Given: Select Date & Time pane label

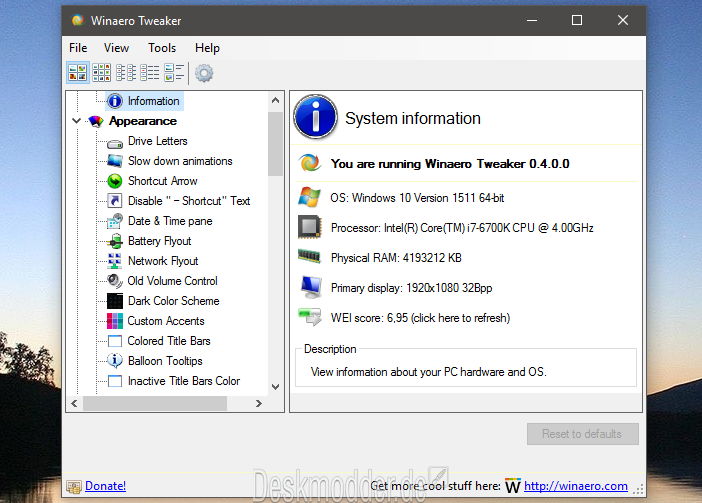Looking at the screenshot, I should (x=170, y=221).
